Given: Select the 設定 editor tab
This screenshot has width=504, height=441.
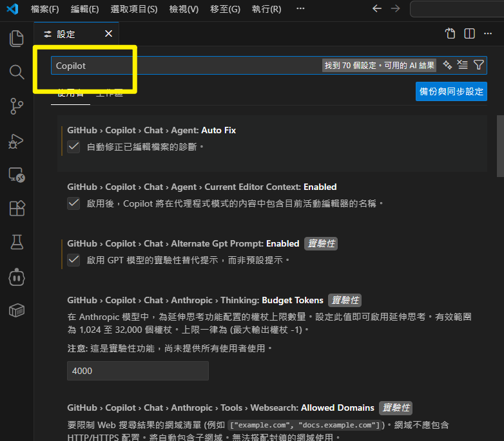Looking at the screenshot, I should (x=76, y=33).
